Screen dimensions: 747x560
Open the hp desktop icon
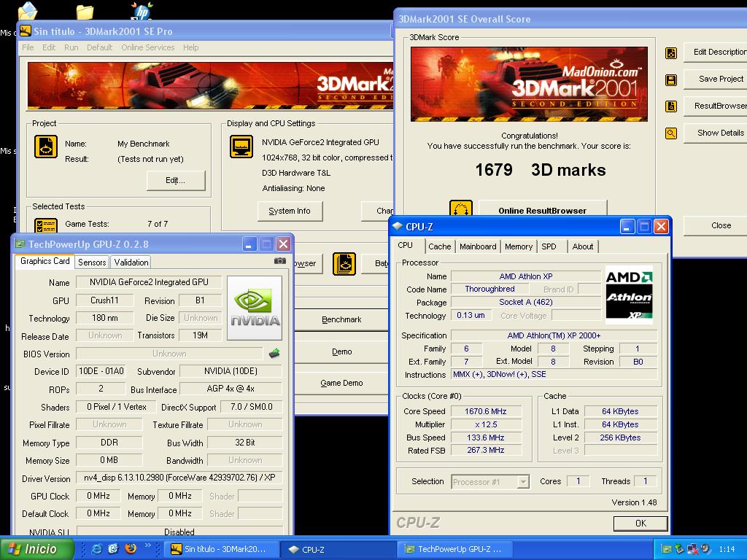tap(142, 10)
